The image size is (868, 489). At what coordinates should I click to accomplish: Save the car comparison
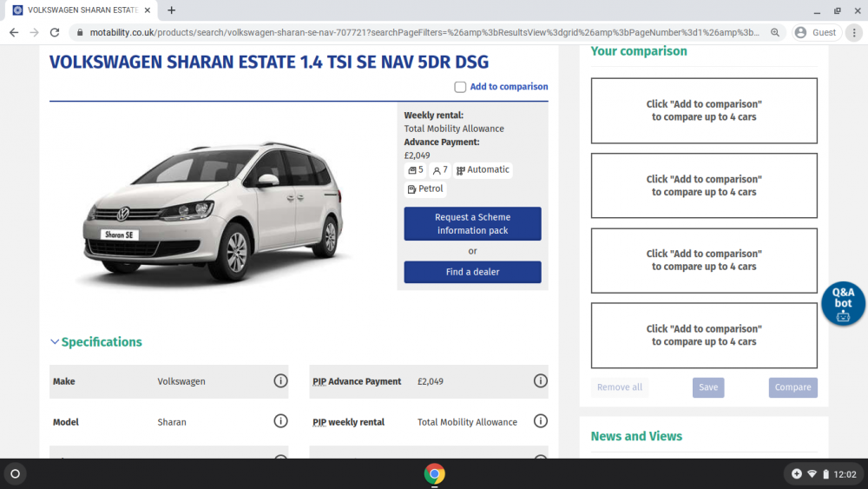(x=708, y=387)
